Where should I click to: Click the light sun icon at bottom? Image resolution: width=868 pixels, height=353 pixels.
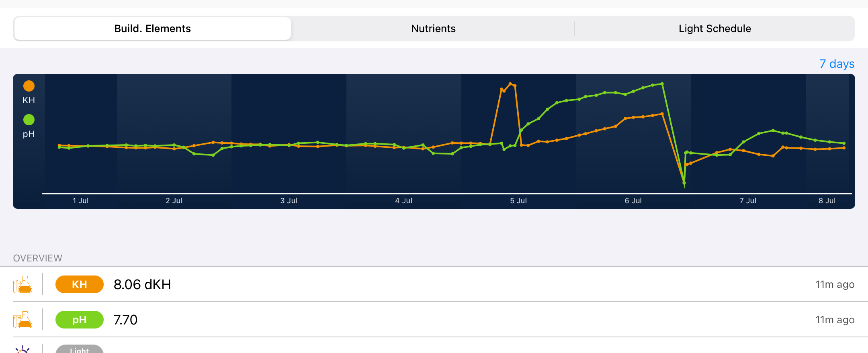(x=23, y=349)
